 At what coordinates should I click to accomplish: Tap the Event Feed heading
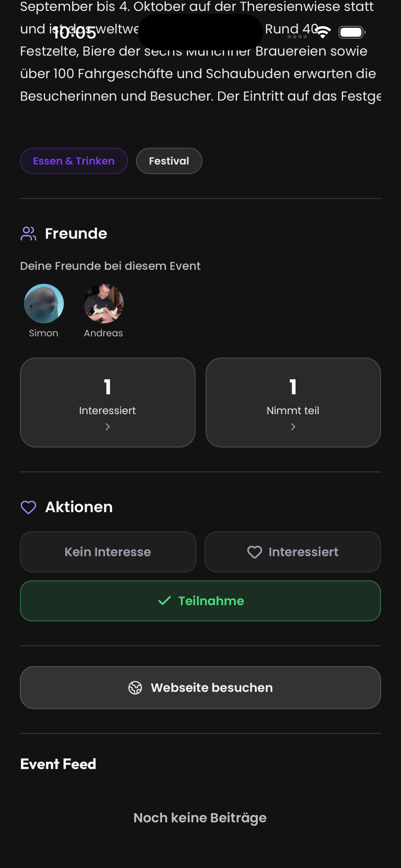tap(58, 764)
